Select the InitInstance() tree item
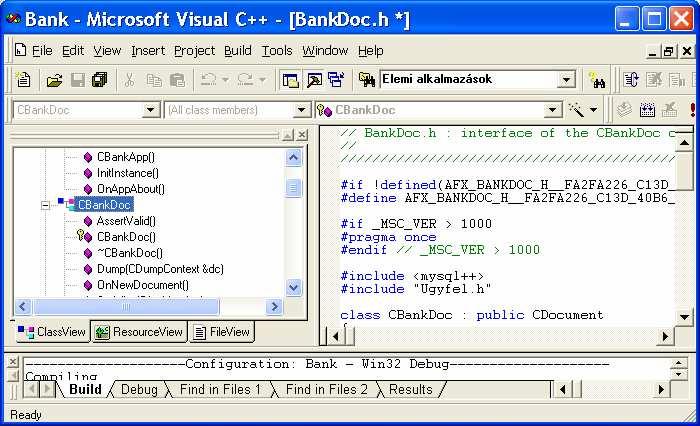700x426 pixels. (x=127, y=173)
